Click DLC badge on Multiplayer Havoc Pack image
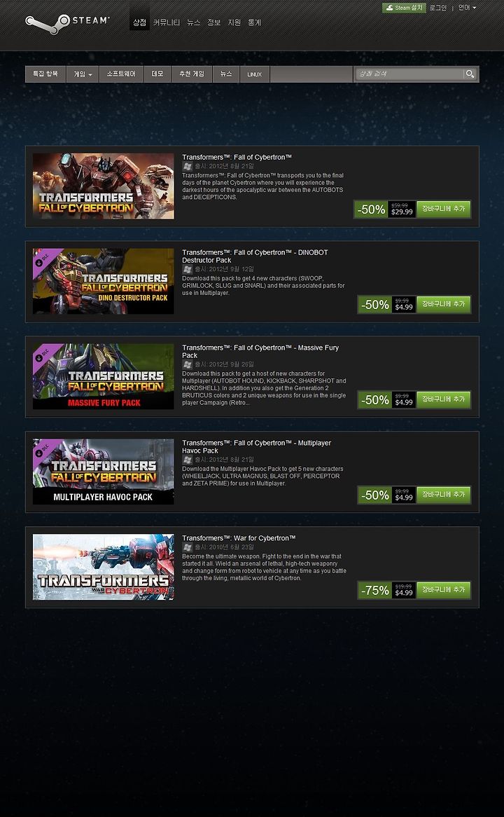The width and height of the screenshot is (504, 817). point(42,448)
